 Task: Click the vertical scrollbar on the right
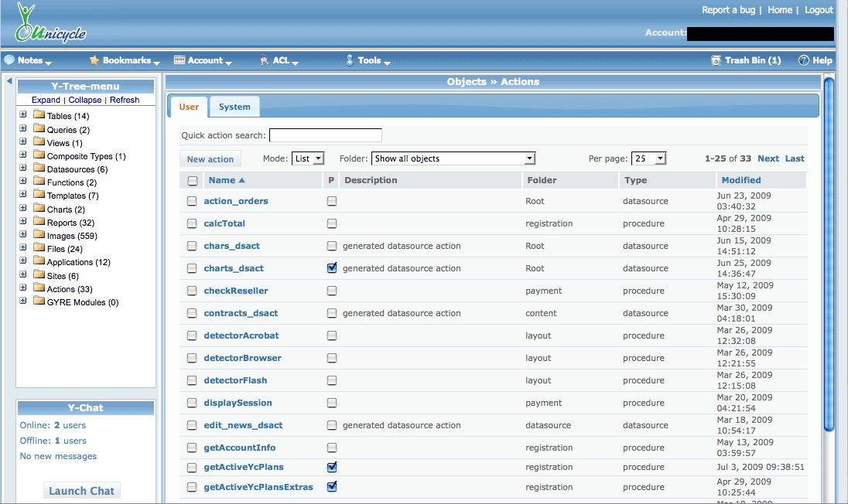pos(829,255)
